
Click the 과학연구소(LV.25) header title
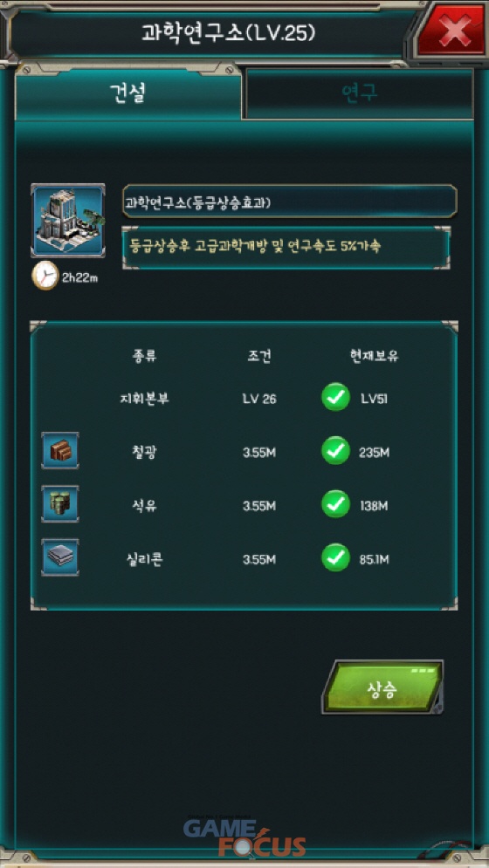pos(228,34)
